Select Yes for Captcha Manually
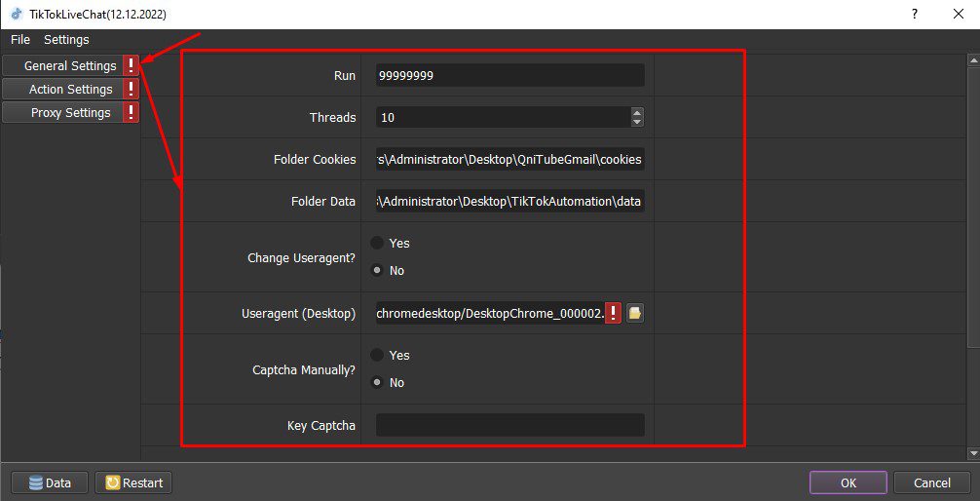Screen dimensions: 980x501 coord(377,355)
